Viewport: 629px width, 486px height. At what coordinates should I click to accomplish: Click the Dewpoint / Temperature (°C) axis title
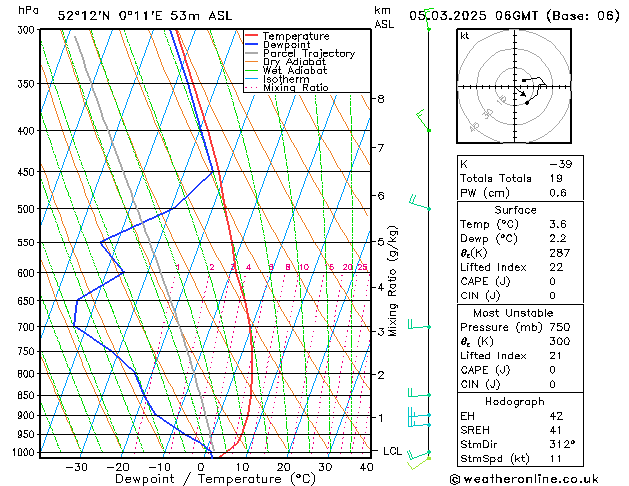215,479
